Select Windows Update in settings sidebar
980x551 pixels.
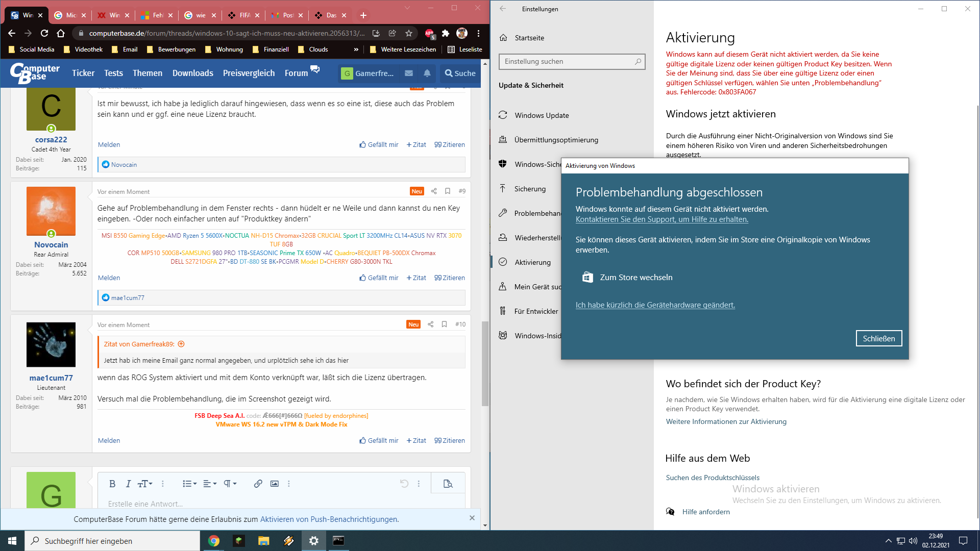[x=542, y=115]
